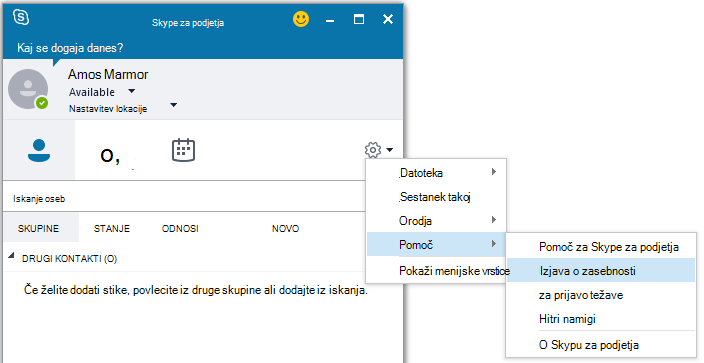Select Izjava o zasebnosti
Screen dimensions: 704x363
pos(601,270)
